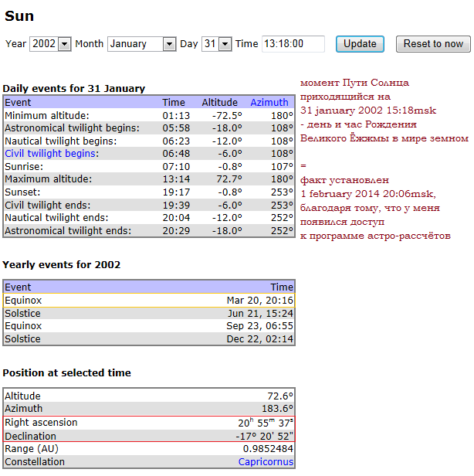Click the Sun page title
Viewport: 474px width, 476px height.
pyautogui.click(x=19, y=15)
